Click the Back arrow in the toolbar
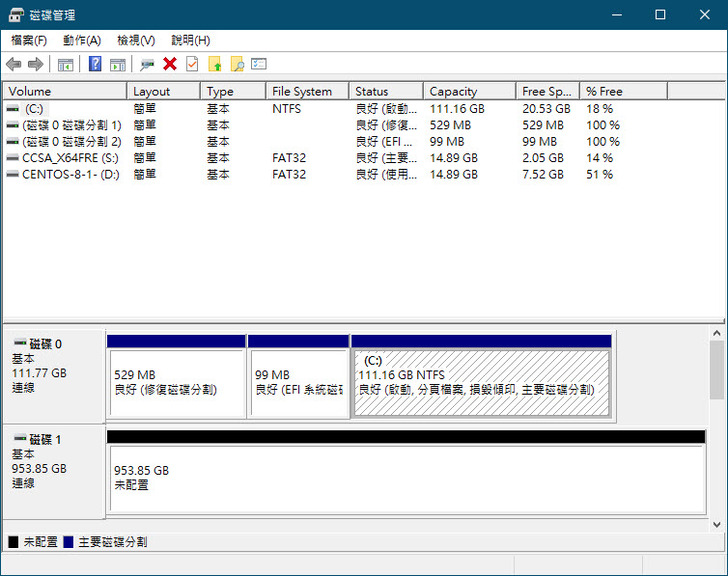 [x=13, y=64]
